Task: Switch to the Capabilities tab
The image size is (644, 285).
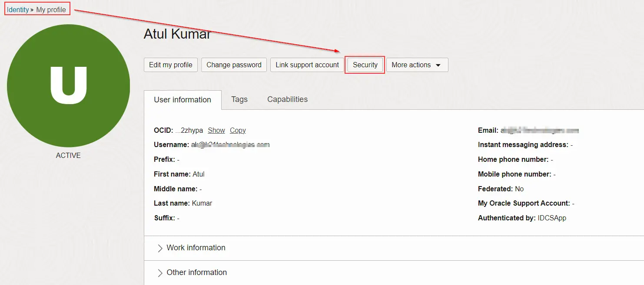Action: [x=287, y=99]
